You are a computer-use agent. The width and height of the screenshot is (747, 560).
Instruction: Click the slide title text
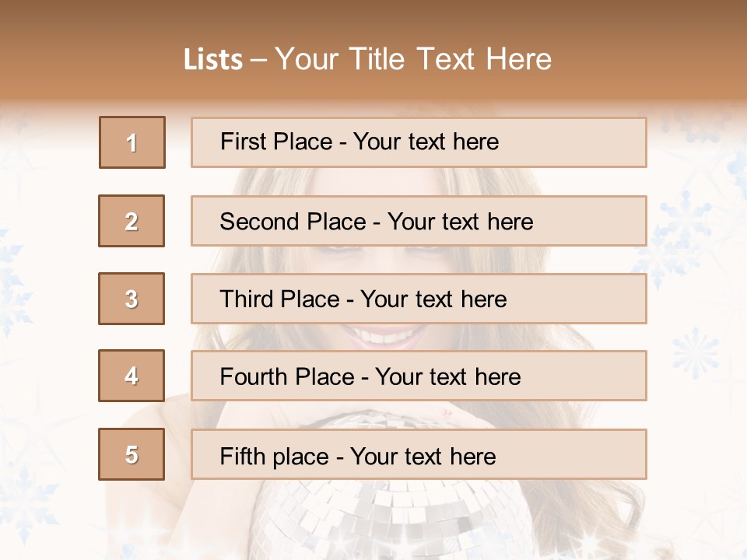(x=368, y=59)
